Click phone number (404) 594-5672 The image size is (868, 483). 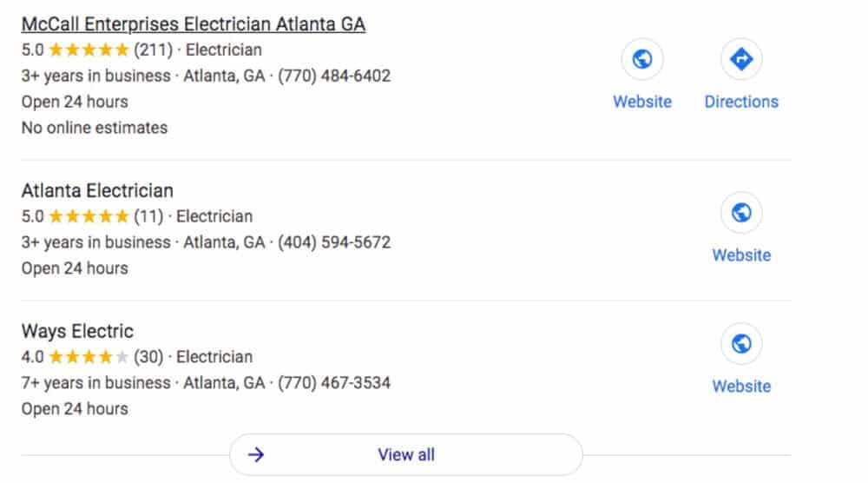tap(334, 242)
